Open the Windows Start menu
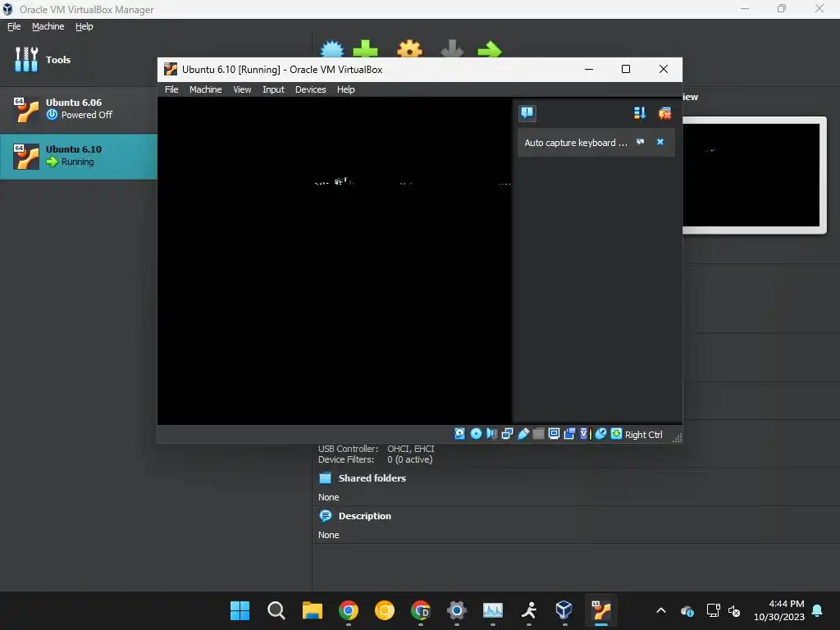840x630 pixels. coord(240,610)
